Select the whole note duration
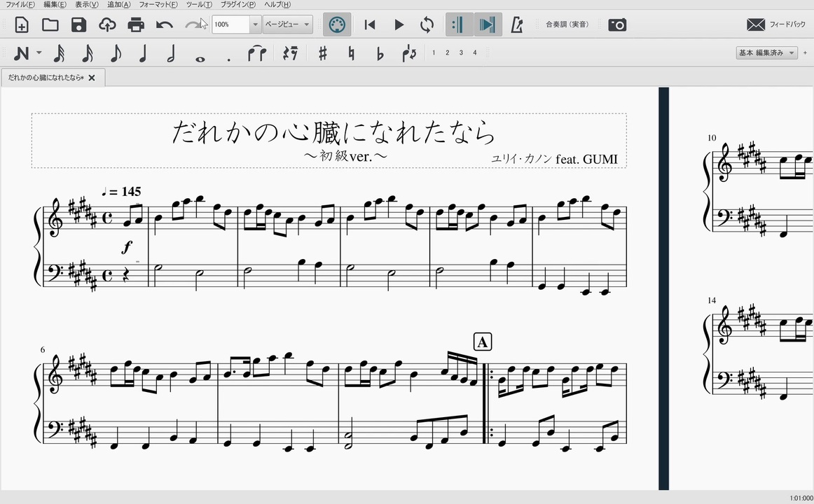Screen dimensions: 814x504 200,59
